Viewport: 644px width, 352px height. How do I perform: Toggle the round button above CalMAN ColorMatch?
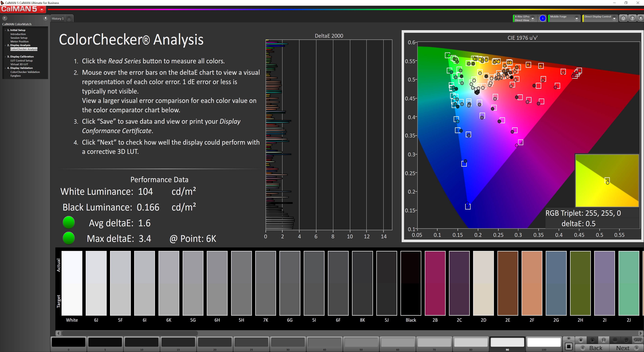click(5, 18)
